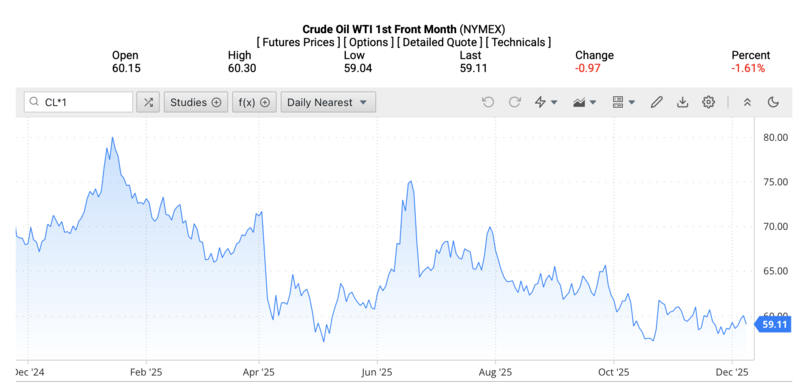The width and height of the screenshot is (800, 382).
Task: Click the f(x) expressions button
Action: click(x=254, y=102)
